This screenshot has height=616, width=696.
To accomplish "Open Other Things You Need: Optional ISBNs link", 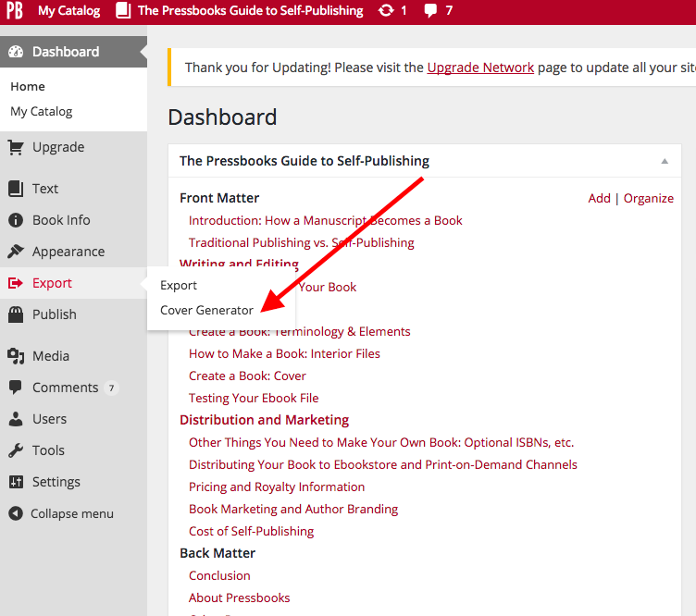I will (x=381, y=442).
